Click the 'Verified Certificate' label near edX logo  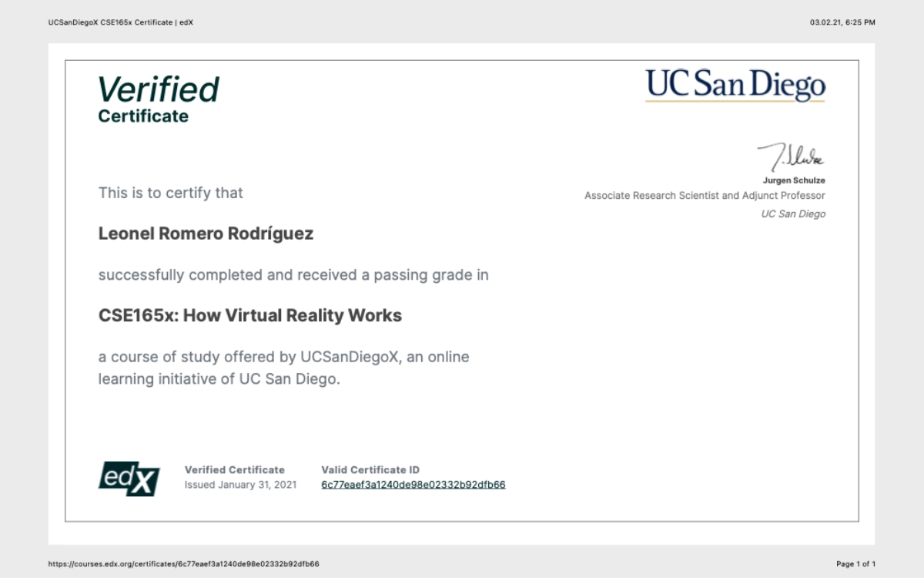coord(235,469)
